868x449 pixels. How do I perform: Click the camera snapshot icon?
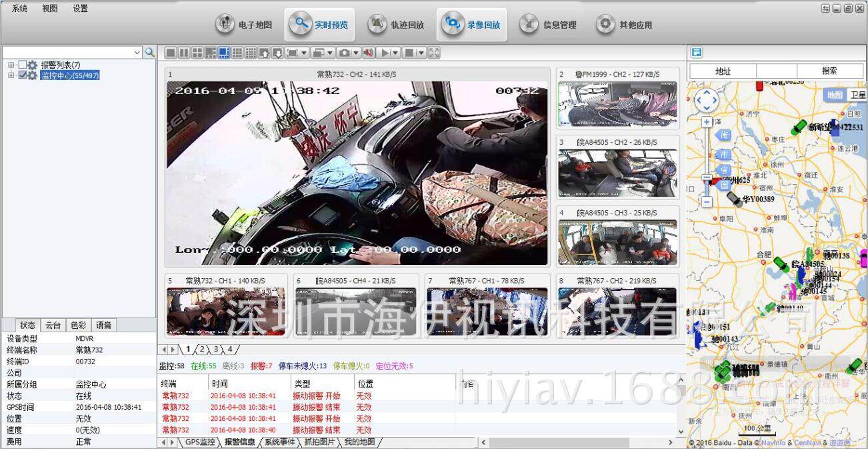[344, 53]
